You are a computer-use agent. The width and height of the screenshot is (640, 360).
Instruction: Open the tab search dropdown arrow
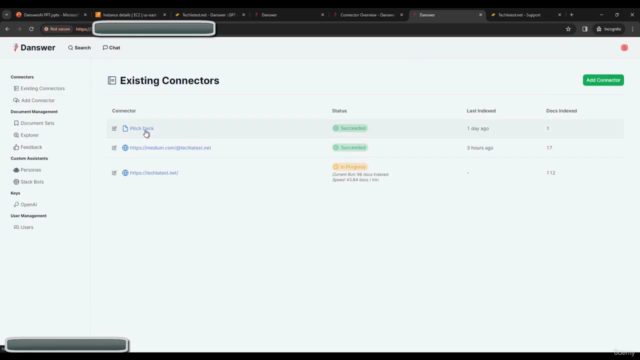point(7,15)
